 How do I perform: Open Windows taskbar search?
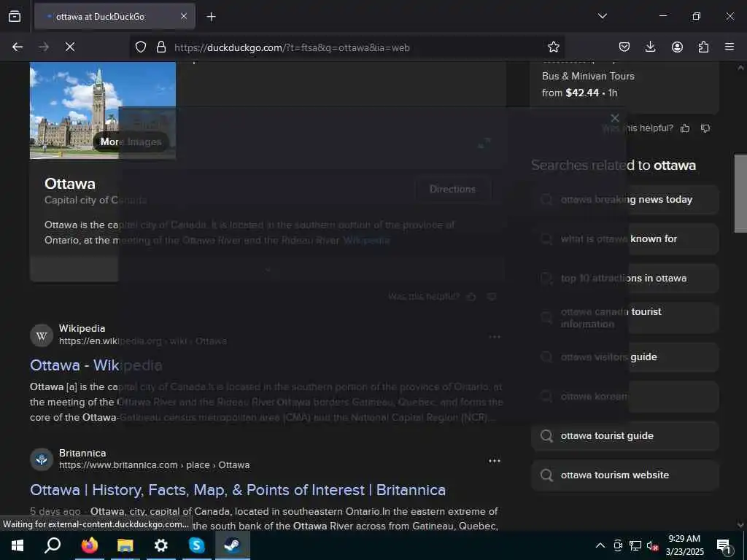[x=53, y=545]
